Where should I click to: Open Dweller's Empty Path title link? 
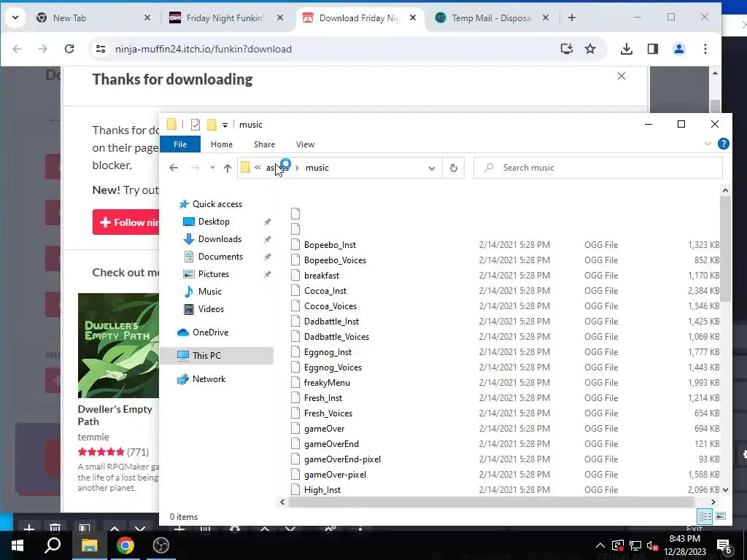coord(115,415)
